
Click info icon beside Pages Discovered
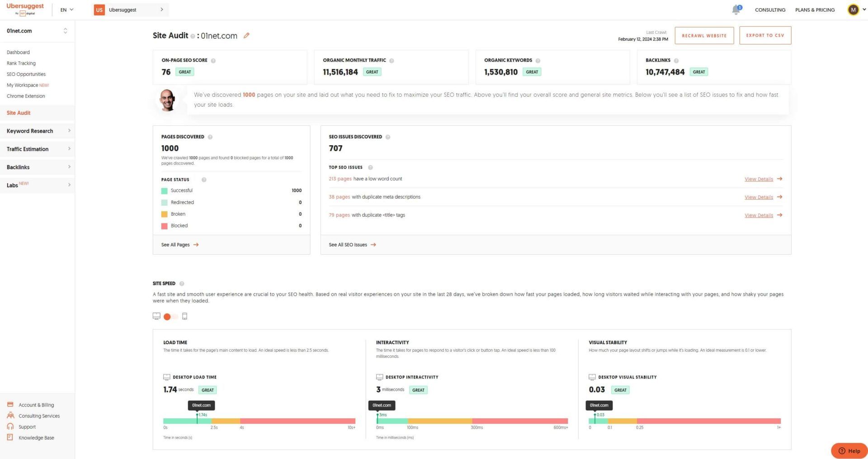210,137
